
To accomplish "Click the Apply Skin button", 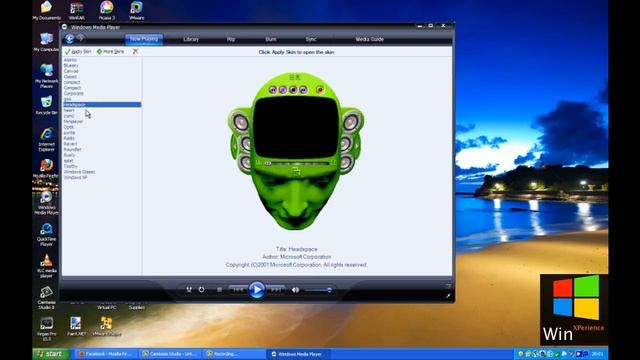I will pyautogui.click(x=78, y=52).
